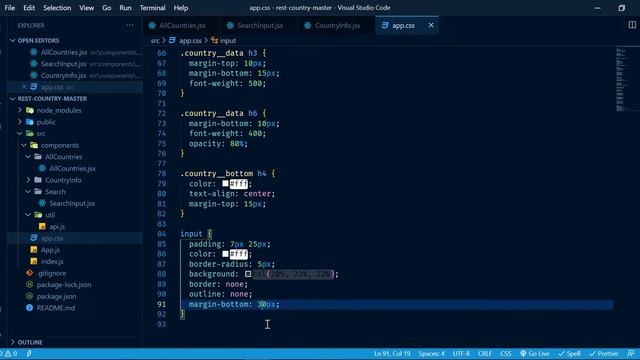Collapse the src folder
The width and height of the screenshot is (640, 360).
click(x=20, y=133)
